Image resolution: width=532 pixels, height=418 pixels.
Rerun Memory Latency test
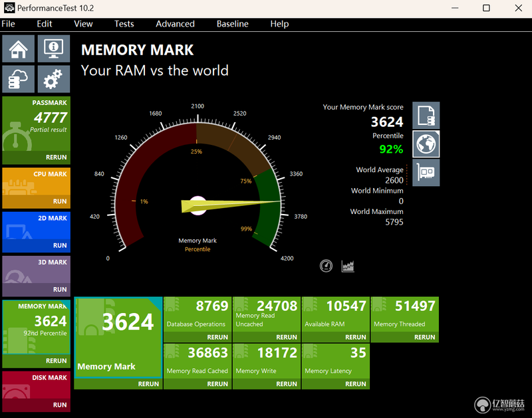point(336,383)
